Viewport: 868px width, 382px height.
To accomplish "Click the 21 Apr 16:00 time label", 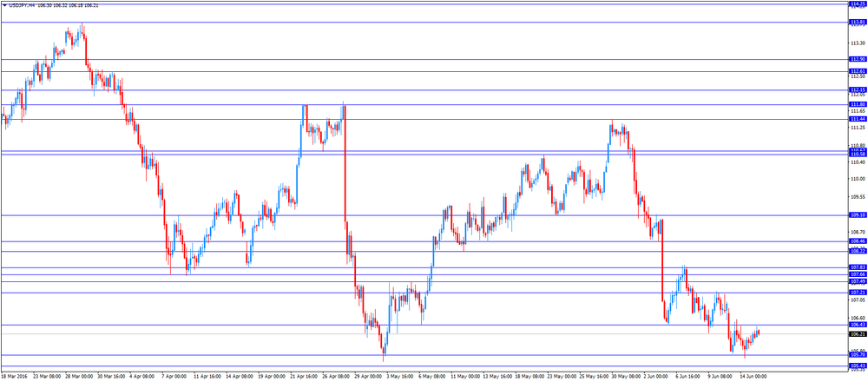I will coord(305,375).
